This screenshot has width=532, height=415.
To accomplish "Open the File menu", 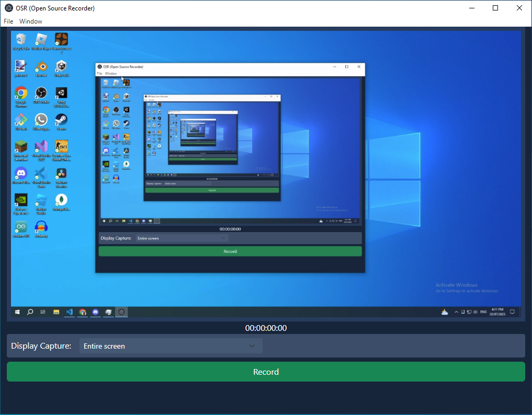I will click(x=8, y=21).
